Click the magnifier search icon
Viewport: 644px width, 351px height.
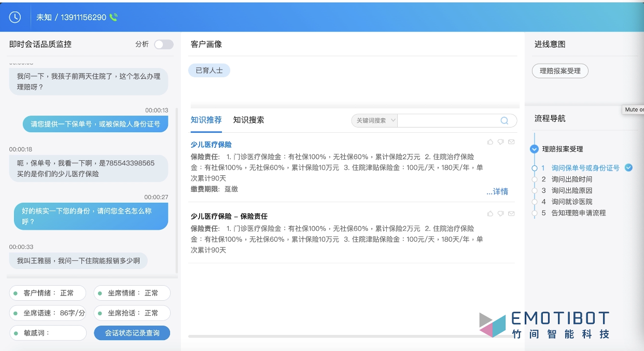click(x=504, y=120)
